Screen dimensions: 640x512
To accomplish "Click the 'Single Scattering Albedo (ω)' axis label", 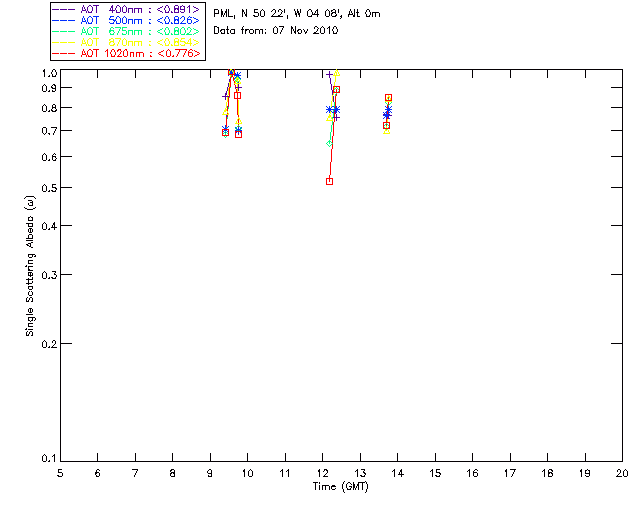I will (30, 266).
